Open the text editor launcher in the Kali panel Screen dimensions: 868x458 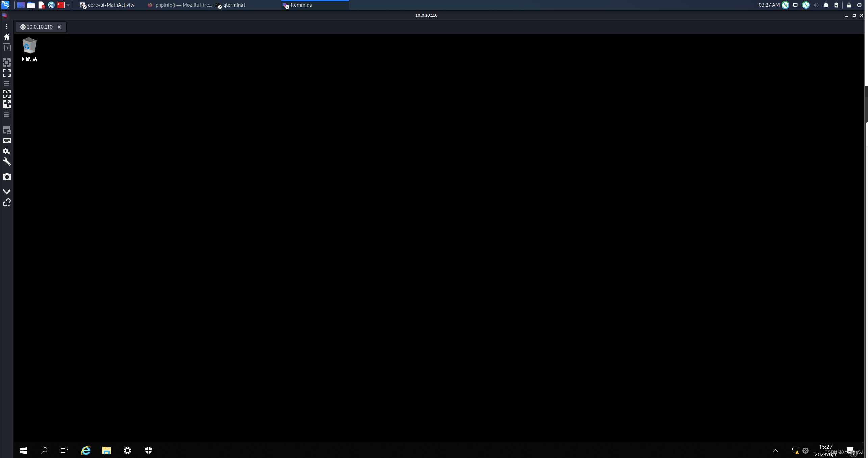click(x=41, y=5)
